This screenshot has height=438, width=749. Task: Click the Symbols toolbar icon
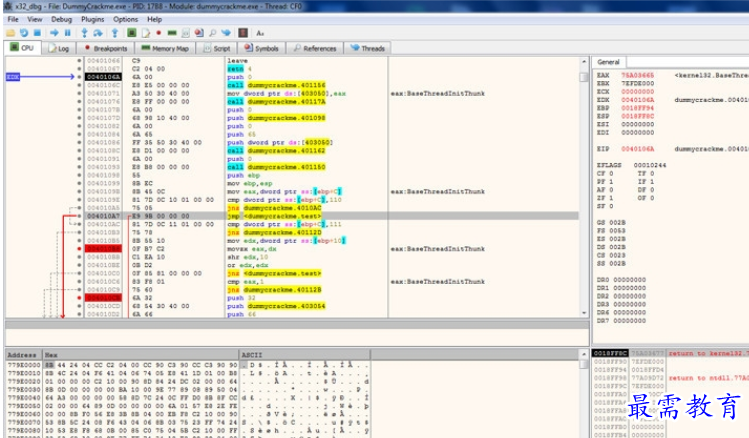pos(199,33)
